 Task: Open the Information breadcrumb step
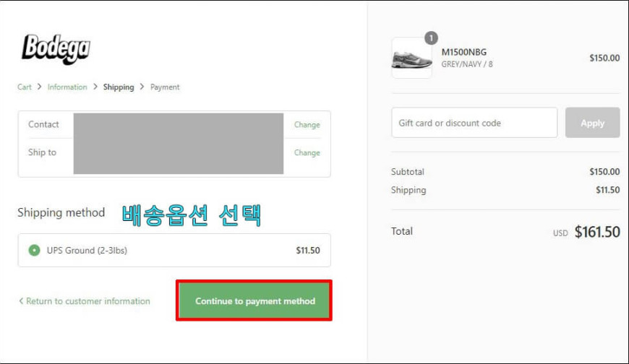67,87
